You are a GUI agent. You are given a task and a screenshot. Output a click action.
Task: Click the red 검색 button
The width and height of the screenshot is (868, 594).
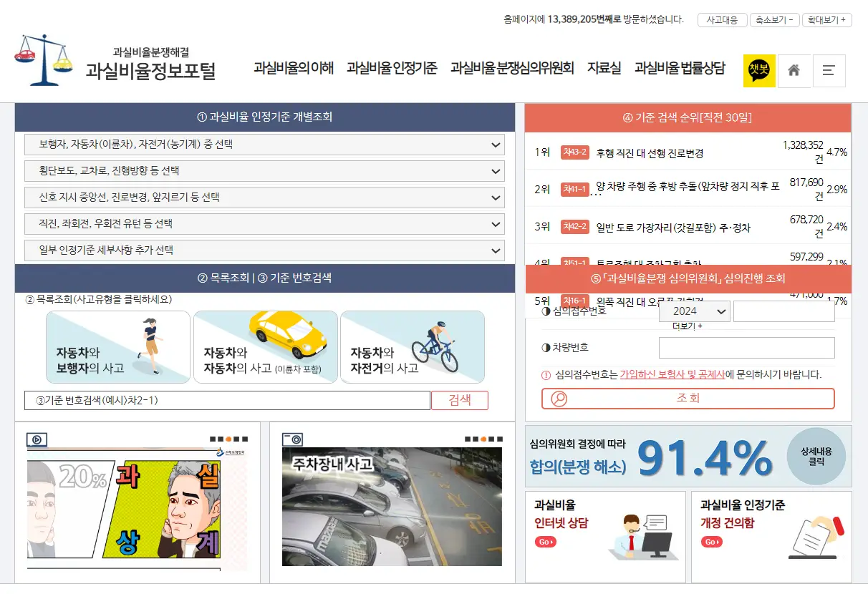(460, 400)
